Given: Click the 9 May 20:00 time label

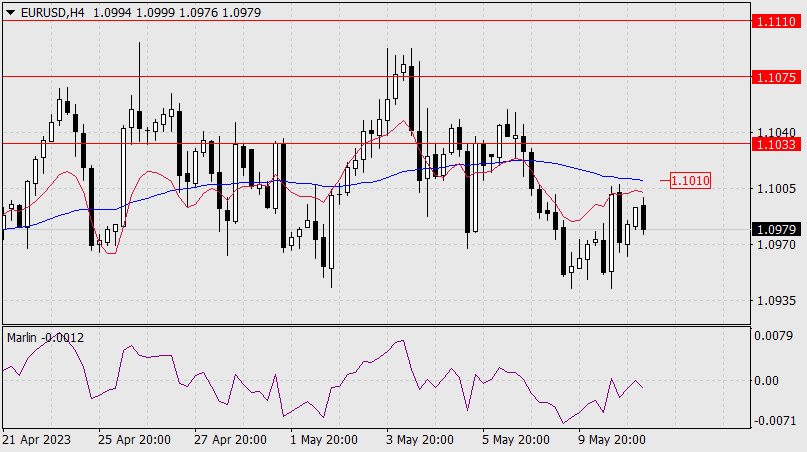Looking at the screenshot, I should click(612, 440).
